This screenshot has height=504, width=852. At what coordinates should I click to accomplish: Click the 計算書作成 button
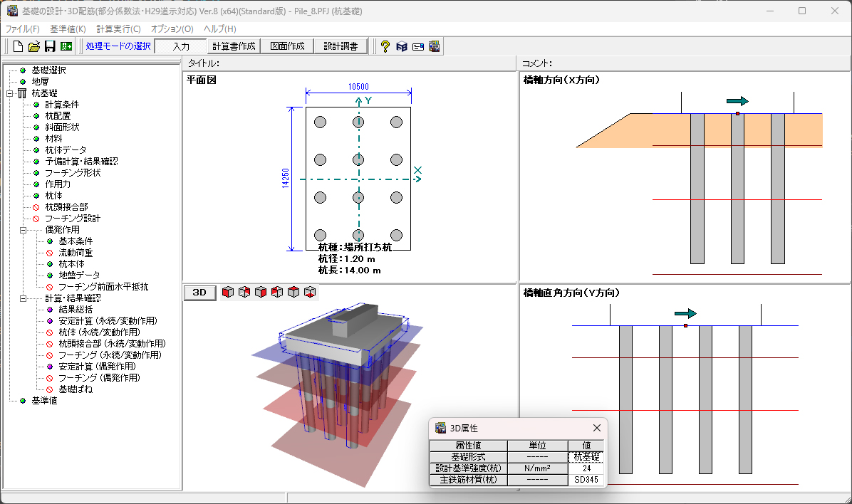click(x=234, y=46)
